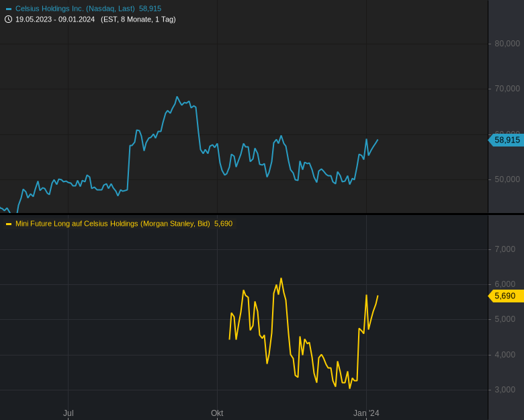The height and width of the screenshot is (420, 524).
Task: Click the 4,000 label on lower price axis
Action: pos(505,355)
